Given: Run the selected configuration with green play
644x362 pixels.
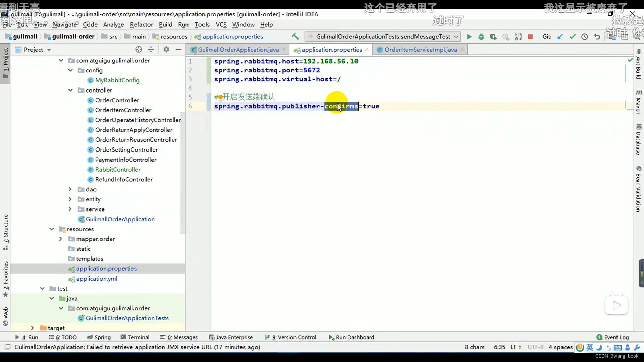Looking at the screenshot, I should click(469, 37).
